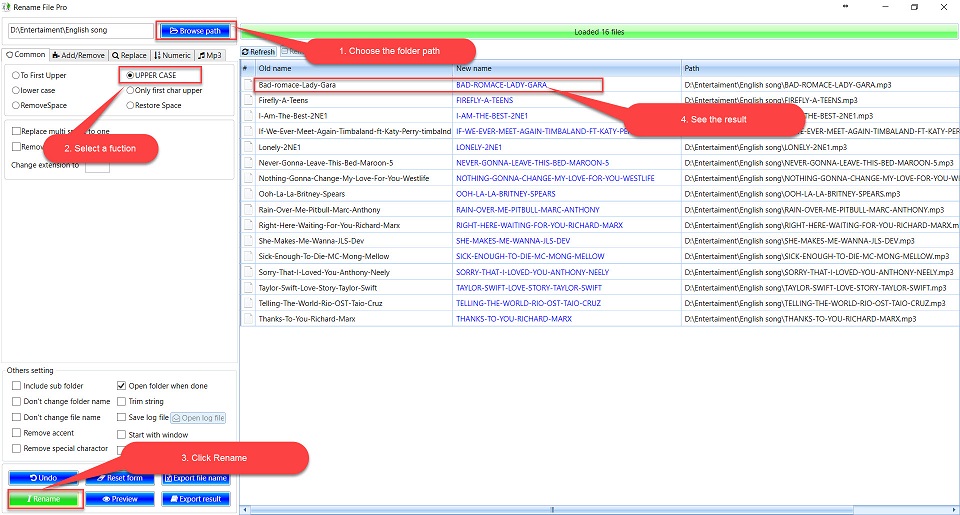
Task: Open the Numeric tab
Action: pos(173,55)
